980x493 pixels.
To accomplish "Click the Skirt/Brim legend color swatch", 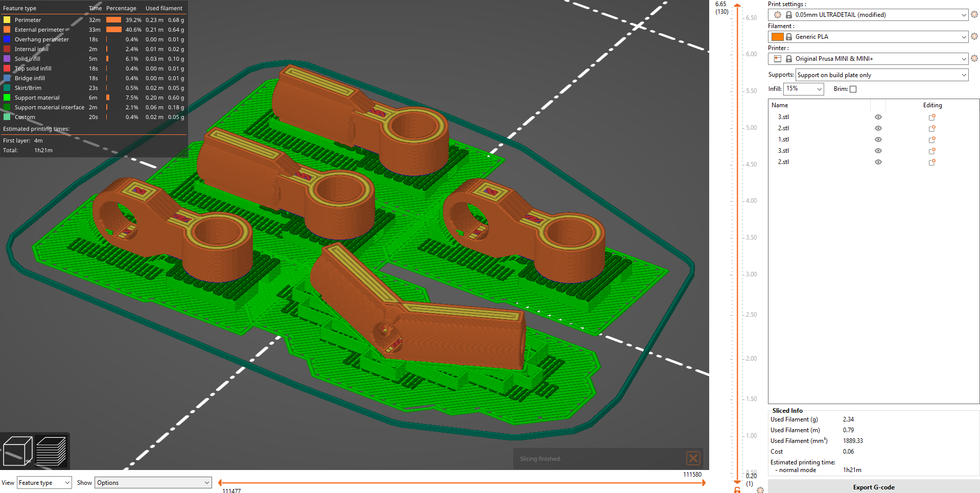I will (7, 88).
